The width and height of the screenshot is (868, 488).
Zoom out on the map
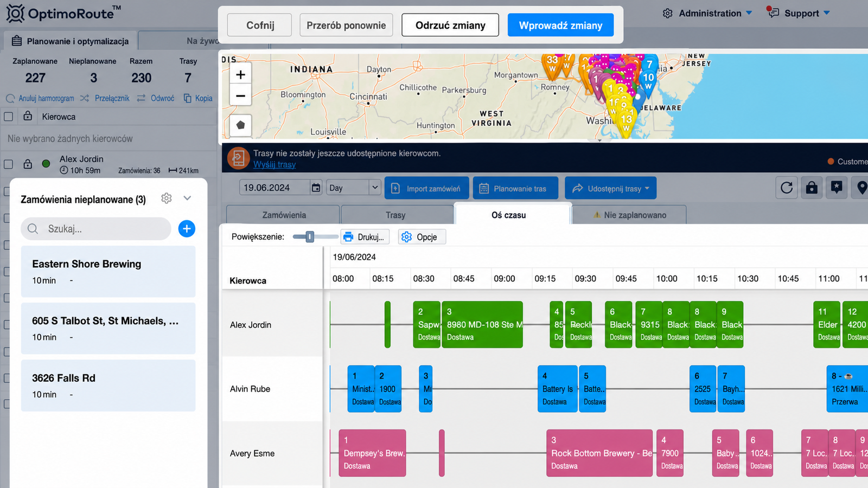point(240,96)
